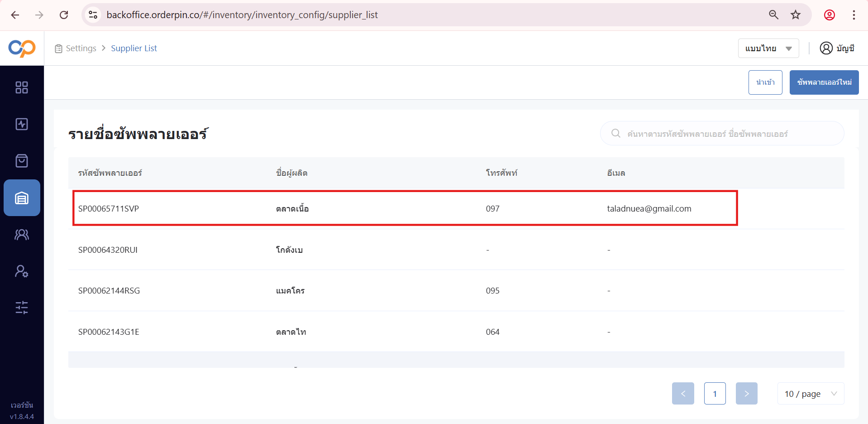The height and width of the screenshot is (424, 868).
Task: Click the browser forward arrow
Action: (x=39, y=15)
